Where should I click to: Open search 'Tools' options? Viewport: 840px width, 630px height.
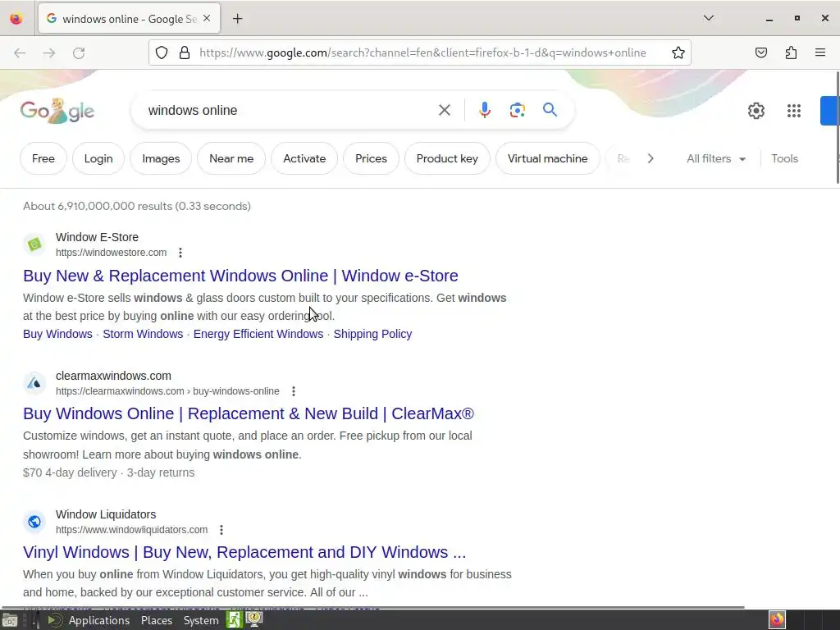784,158
